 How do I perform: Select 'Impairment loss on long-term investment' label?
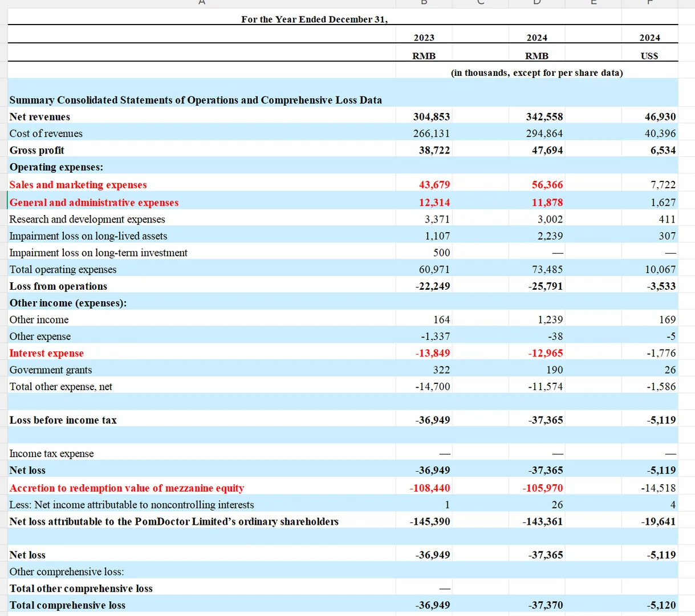[98, 253]
